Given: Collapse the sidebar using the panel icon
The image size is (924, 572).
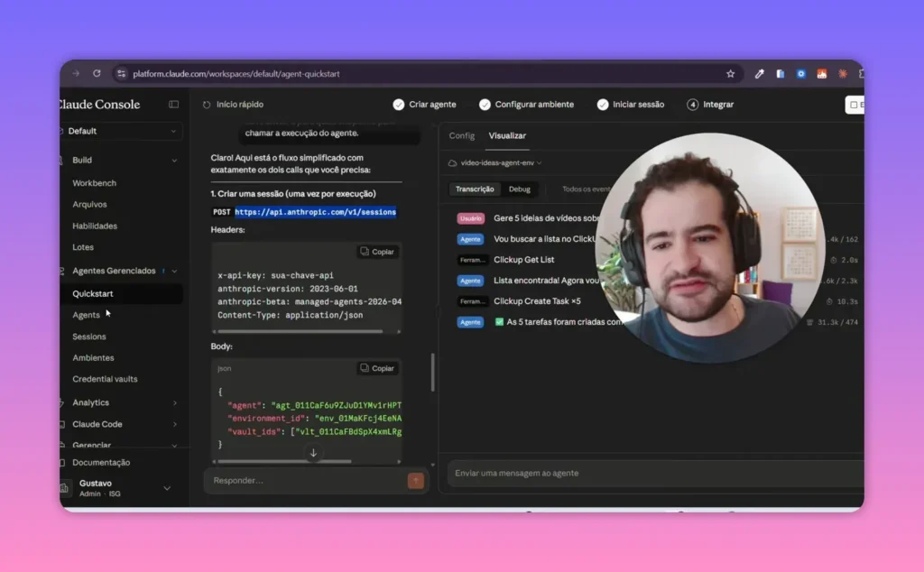Looking at the screenshot, I should [172, 104].
